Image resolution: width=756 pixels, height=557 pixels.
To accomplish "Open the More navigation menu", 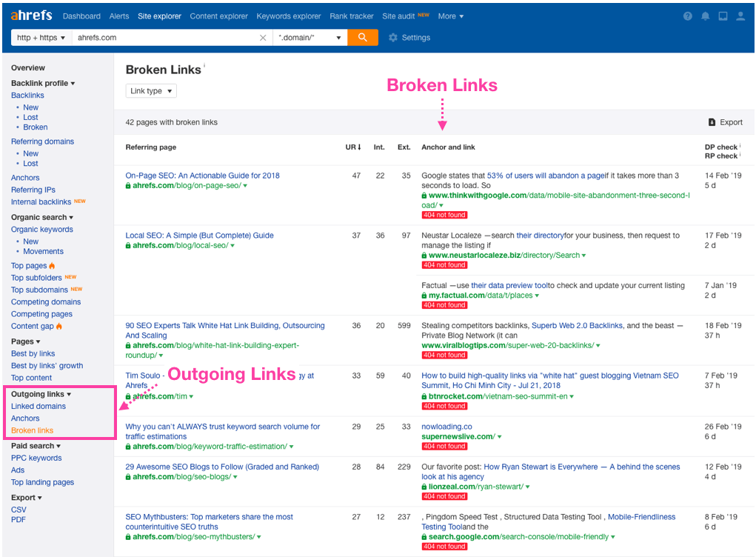I will pyautogui.click(x=450, y=16).
